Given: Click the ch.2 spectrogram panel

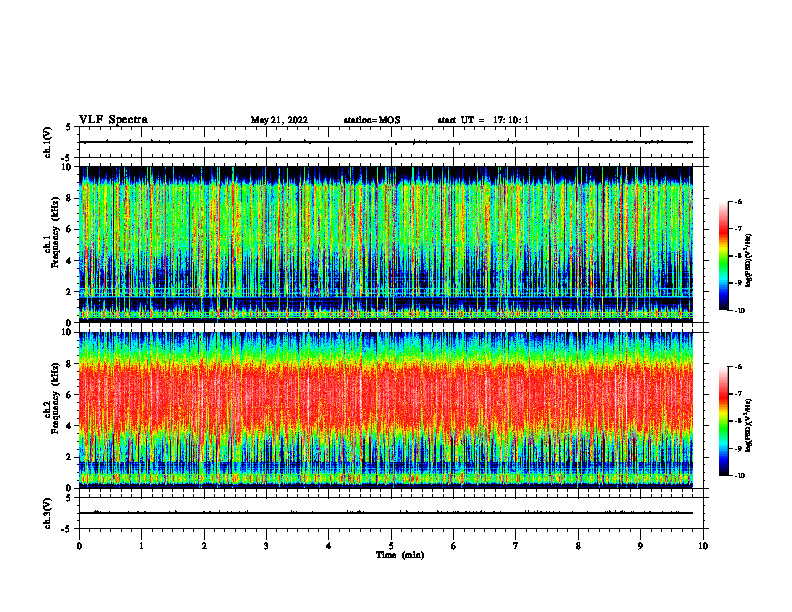Looking at the screenshot, I should [x=386, y=410].
